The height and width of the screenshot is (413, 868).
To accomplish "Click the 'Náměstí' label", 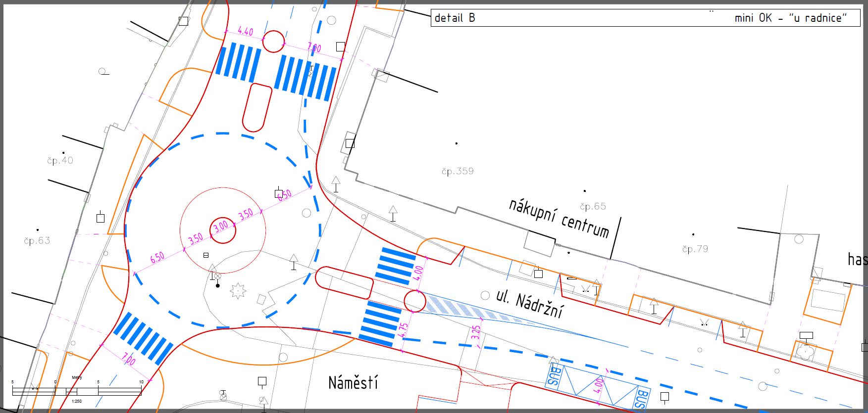I will tap(353, 382).
